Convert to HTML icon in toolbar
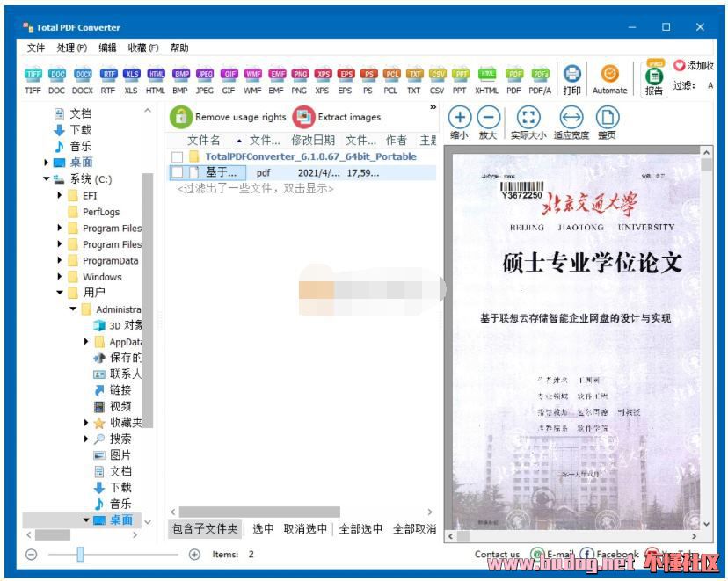 156,81
